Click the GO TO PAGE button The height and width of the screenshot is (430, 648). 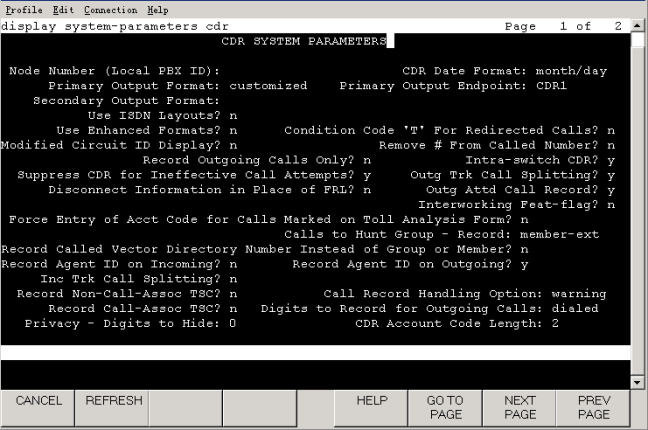pyautogui.click(x=445, y=407)
